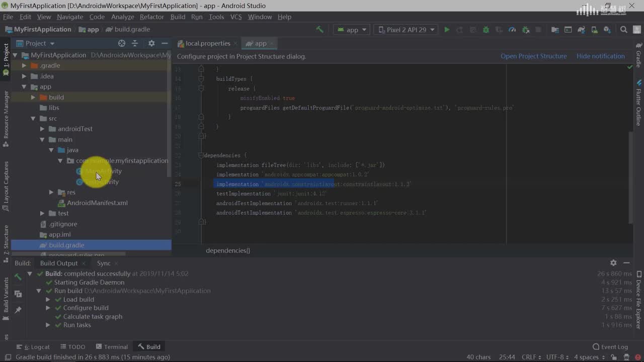Select AndroidManifest.xml in project tree
Viewport: 644px width, 362px height.
pos(97,203)
